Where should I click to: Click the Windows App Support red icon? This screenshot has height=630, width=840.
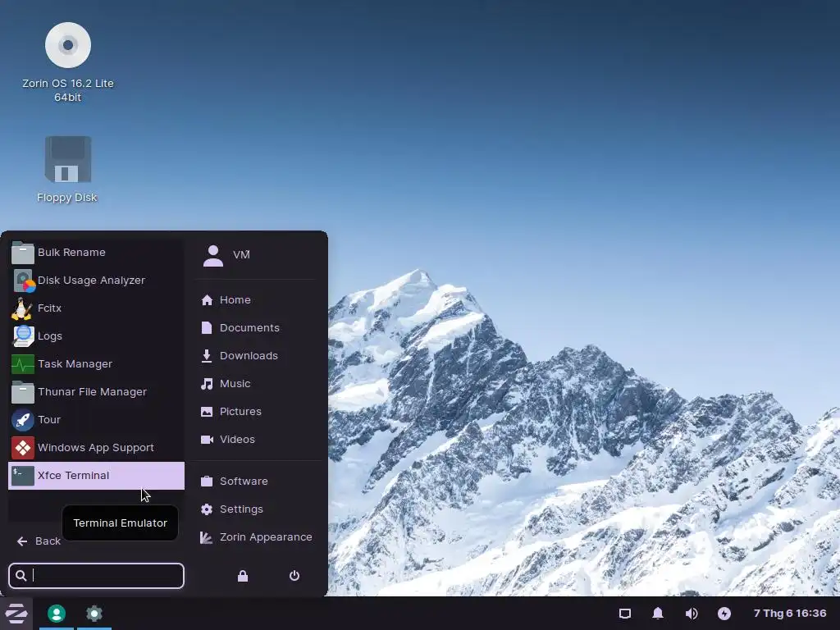point(22,448)
